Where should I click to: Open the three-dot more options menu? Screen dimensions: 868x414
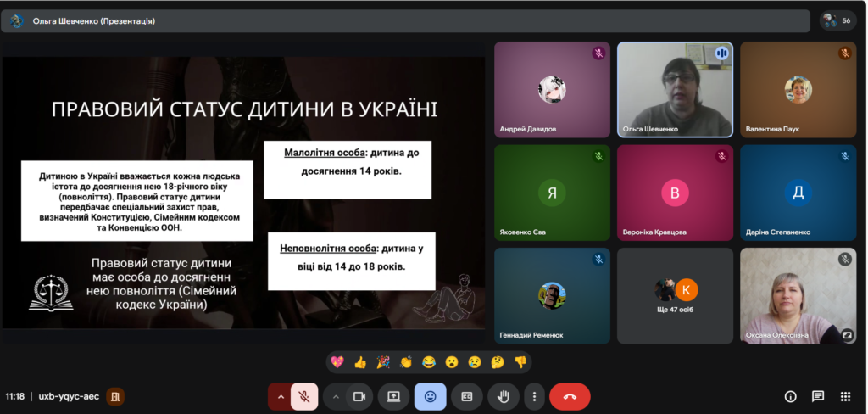coord(533,396)
